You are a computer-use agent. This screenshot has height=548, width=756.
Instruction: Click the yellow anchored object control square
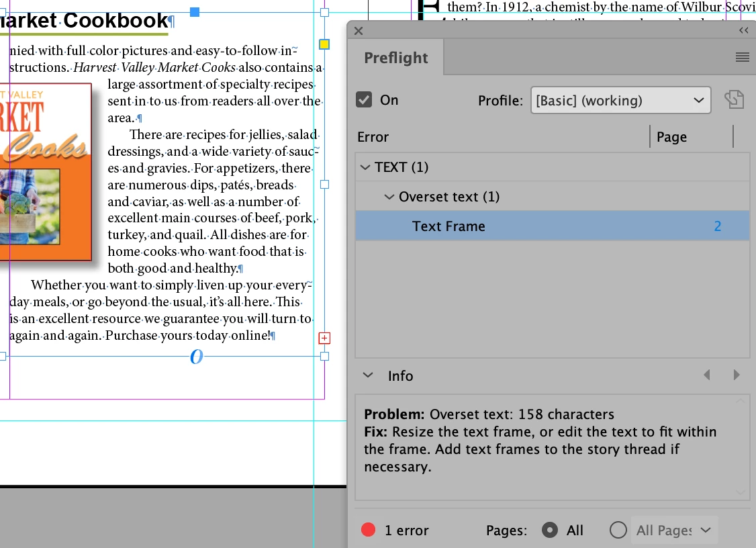tap(324, 44)
